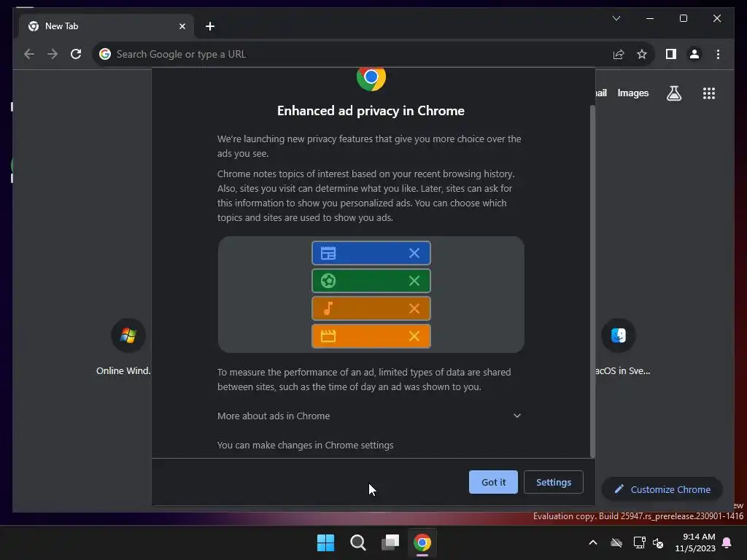
Task: Remove the orange film topic card
Action: pos(414,335)
